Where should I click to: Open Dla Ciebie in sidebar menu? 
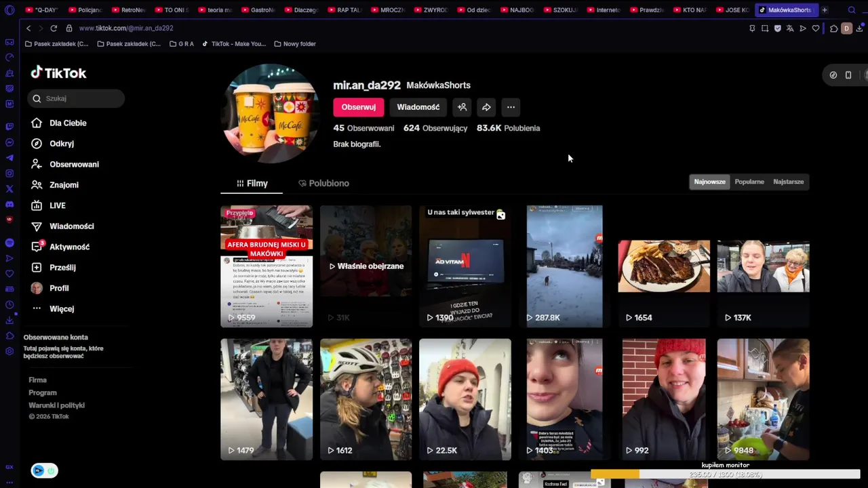[x=58, y=123]
